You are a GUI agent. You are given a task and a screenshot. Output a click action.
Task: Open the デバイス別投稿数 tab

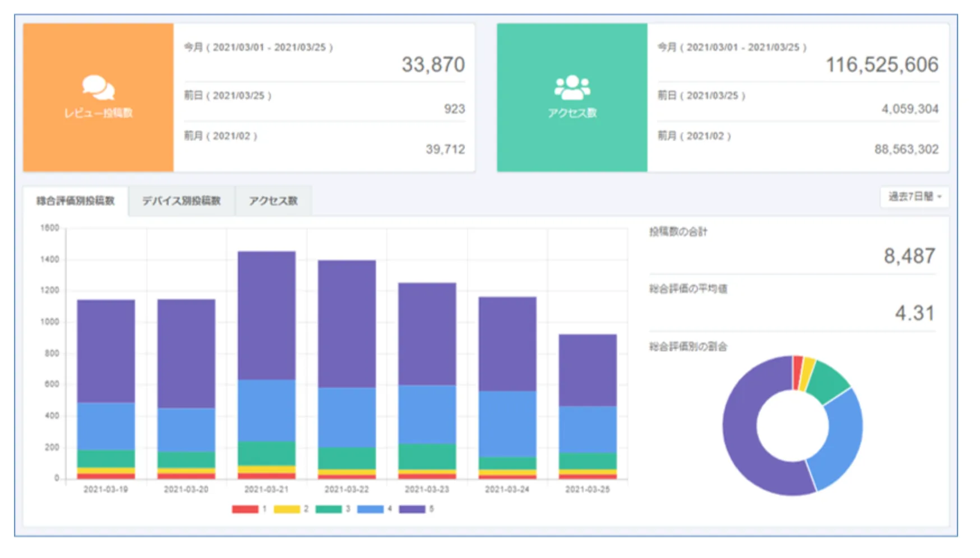pos(181,201)
